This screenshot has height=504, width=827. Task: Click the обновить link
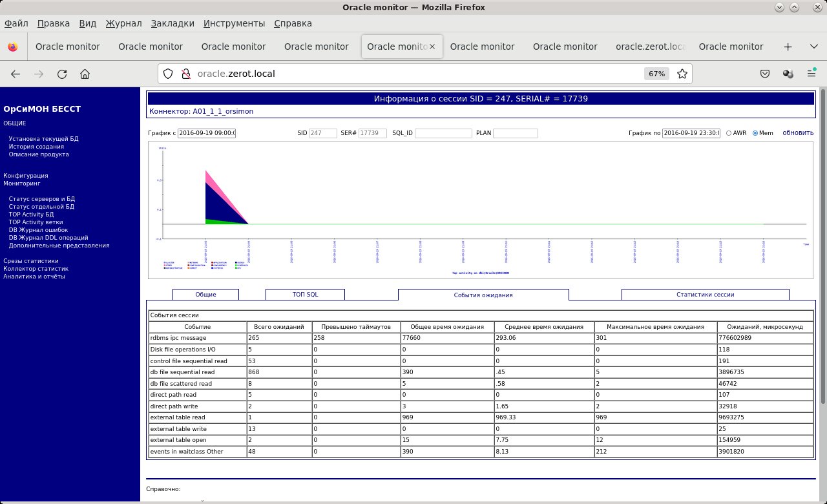(798, 133)
